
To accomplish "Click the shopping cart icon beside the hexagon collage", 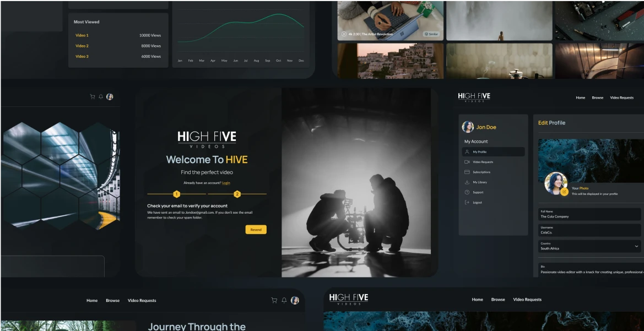I will [93, 97].
